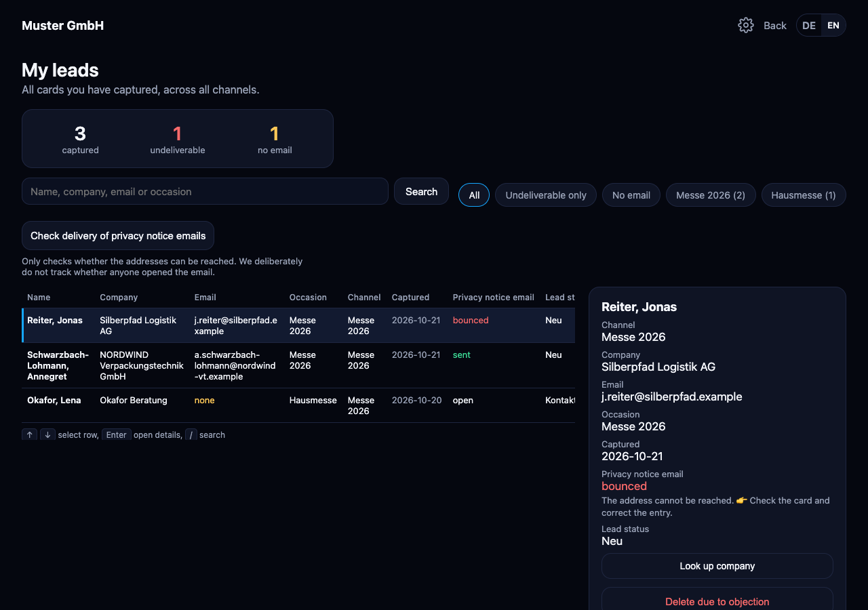Select the Okafor, Lena lead row
This screenshot has height=610, width=868.
coord(298,405)
